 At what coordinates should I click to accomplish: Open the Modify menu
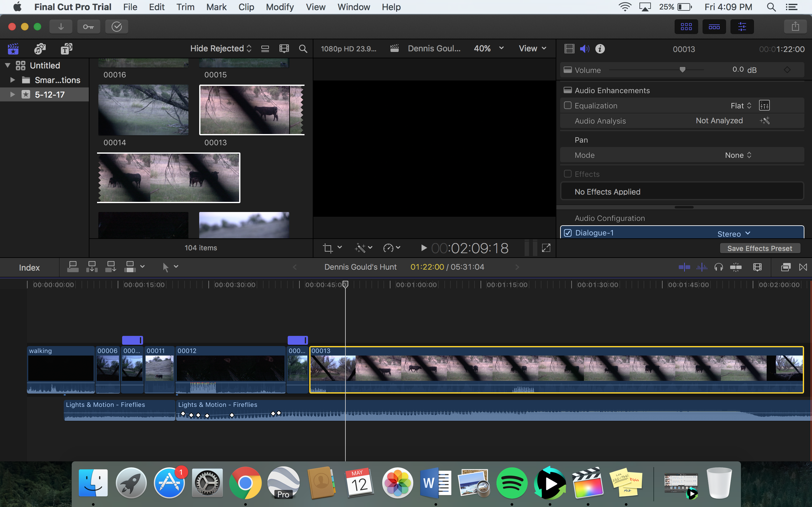279,7
